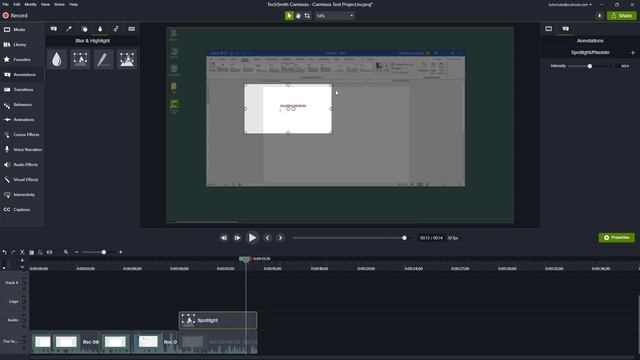This screenshot has height=360, width=640.
Task: Play the video preview
Action: coord(252,238)
